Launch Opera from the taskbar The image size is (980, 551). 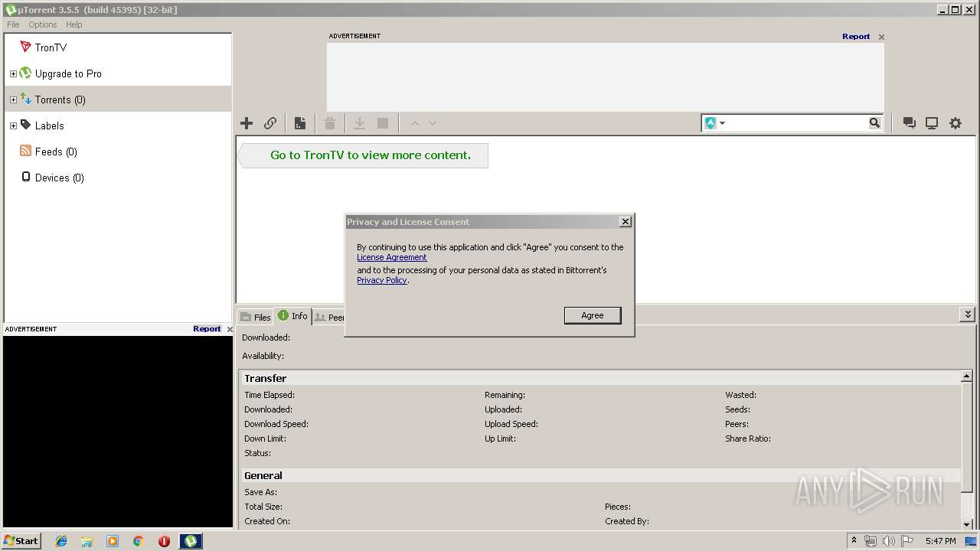(164, 541)
